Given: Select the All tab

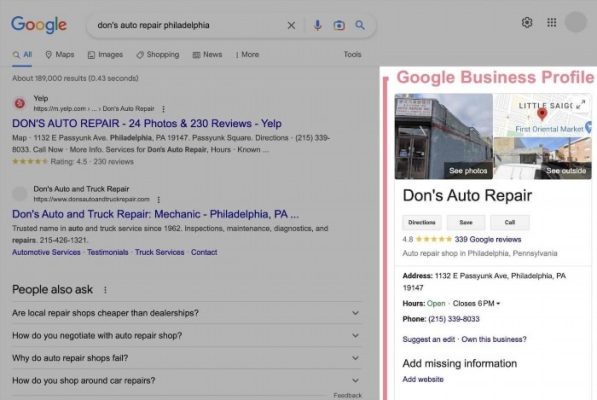Looking at the screenshot, I should (22, 55).
